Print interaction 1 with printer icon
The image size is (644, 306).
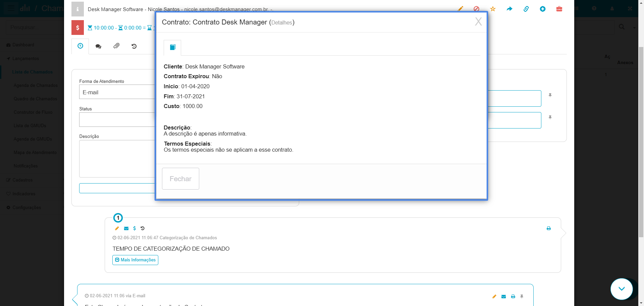(x=549, y=228)
